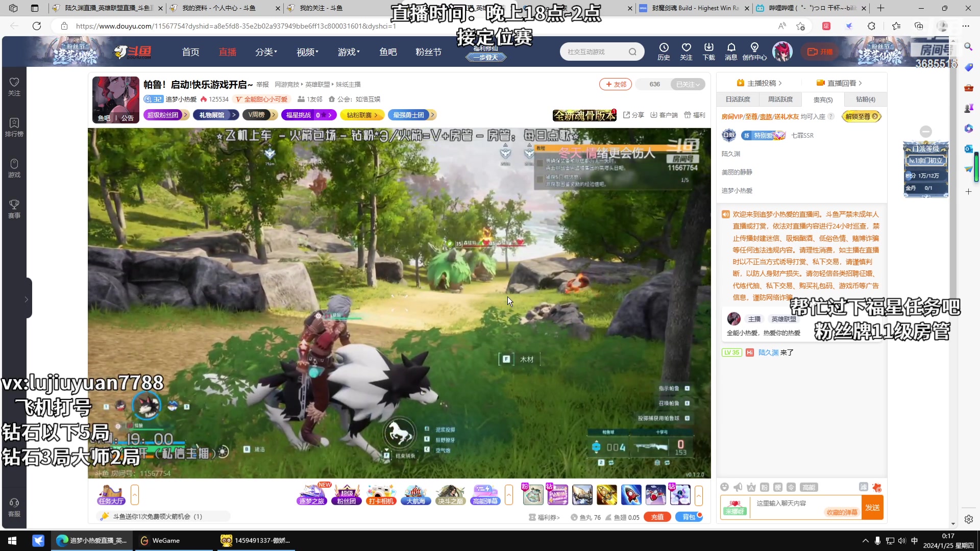Click 发送 send button
This screenshot has height=551, width=980.
pyautogui.click(x=872, y=508)
